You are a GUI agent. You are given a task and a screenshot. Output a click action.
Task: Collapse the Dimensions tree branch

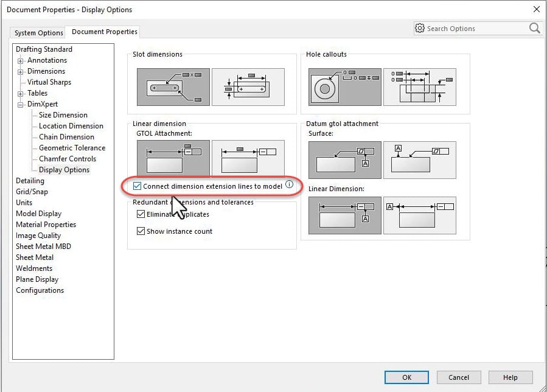click(20, 71)
